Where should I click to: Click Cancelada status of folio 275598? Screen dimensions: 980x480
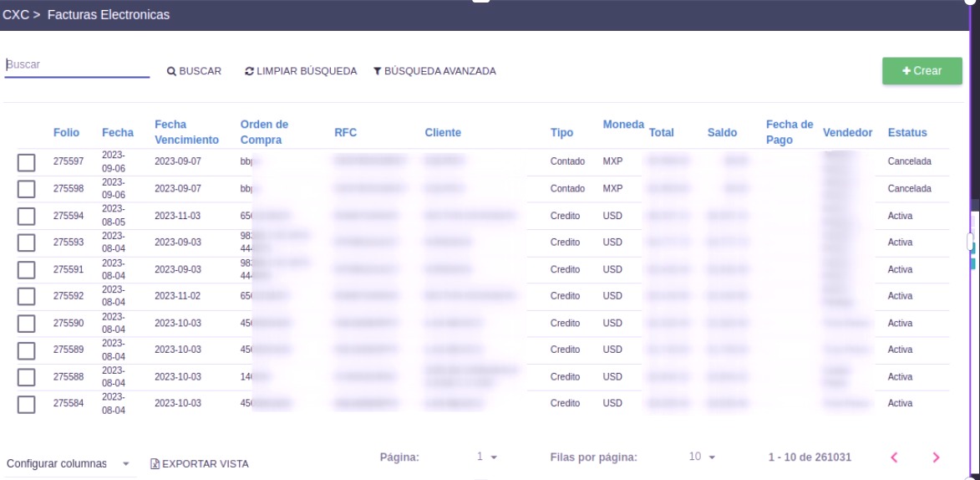point(909,188)
